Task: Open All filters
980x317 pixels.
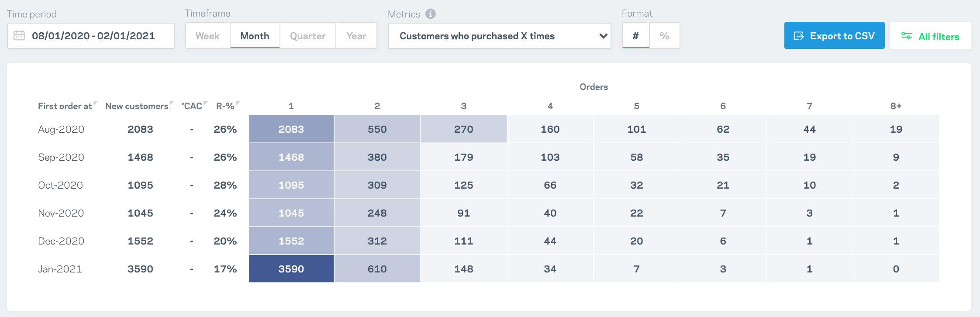Action: coord(931,36)
